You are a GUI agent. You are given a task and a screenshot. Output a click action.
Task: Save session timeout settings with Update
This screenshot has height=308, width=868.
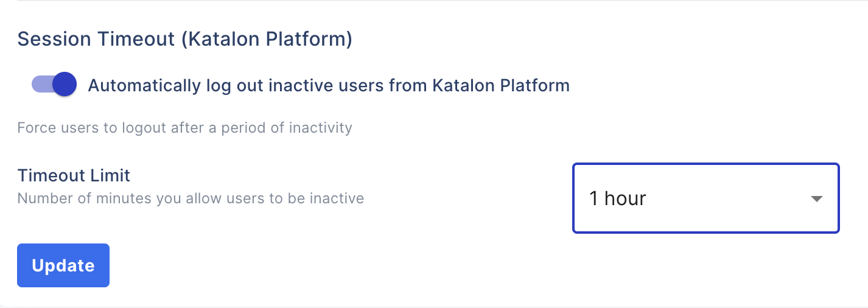tap(63, 265)
